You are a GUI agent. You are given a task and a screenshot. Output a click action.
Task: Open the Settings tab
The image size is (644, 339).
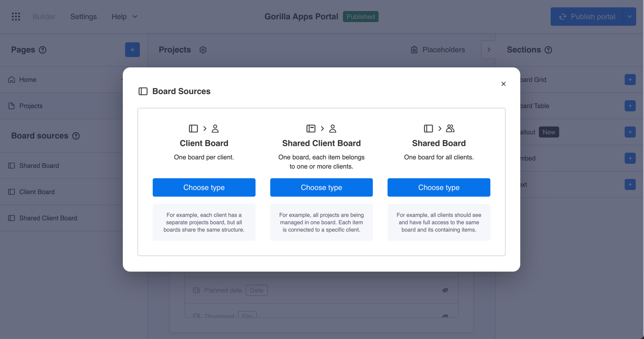click(x=83, y=17)
